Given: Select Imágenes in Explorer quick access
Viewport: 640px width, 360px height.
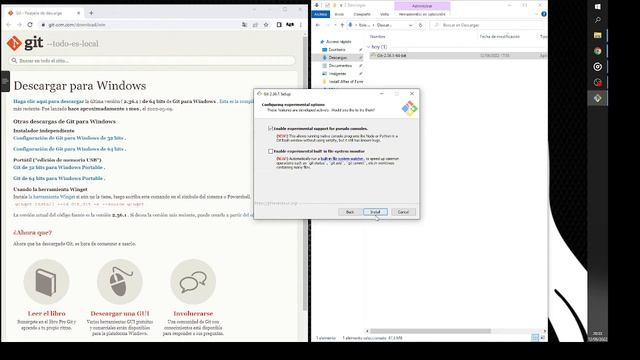Looking at the screenshot, I should (338, 74).
